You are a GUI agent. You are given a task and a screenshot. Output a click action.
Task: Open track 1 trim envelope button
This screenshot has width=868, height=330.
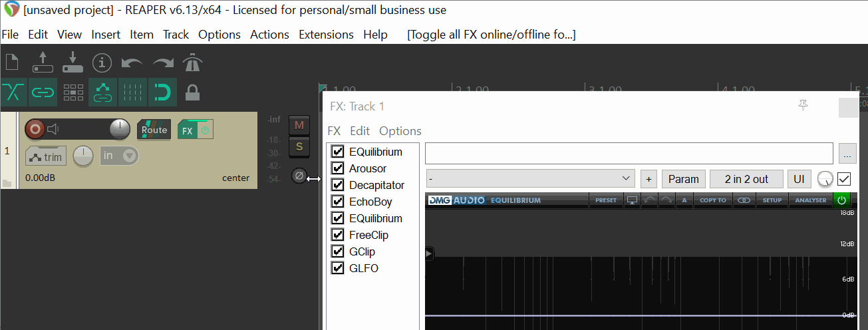(x=46, y=157)
